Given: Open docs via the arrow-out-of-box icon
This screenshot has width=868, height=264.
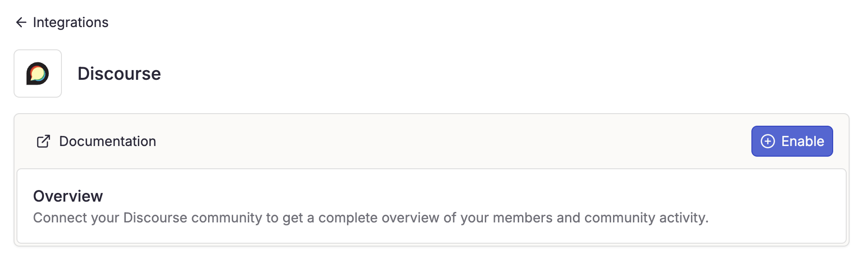Looking at the screenshot, I should coord(44,141).
